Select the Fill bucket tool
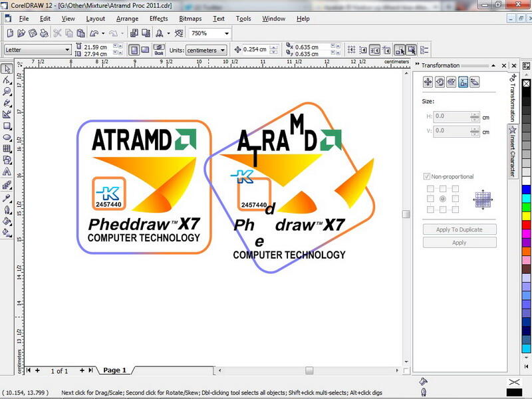Image resolution: width=532 pixels, height=399 pixels. click(7, 221)
